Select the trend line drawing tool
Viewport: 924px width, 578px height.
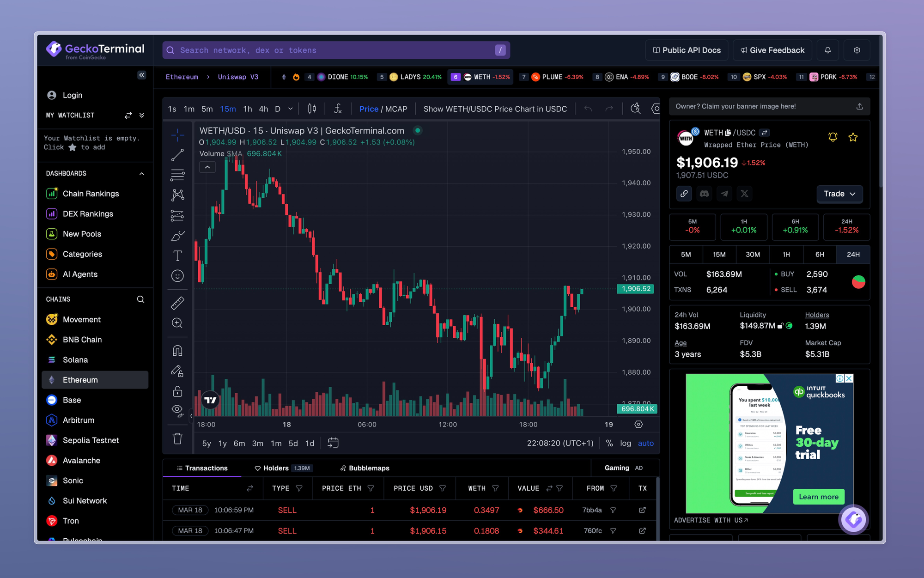pos(177,155)
